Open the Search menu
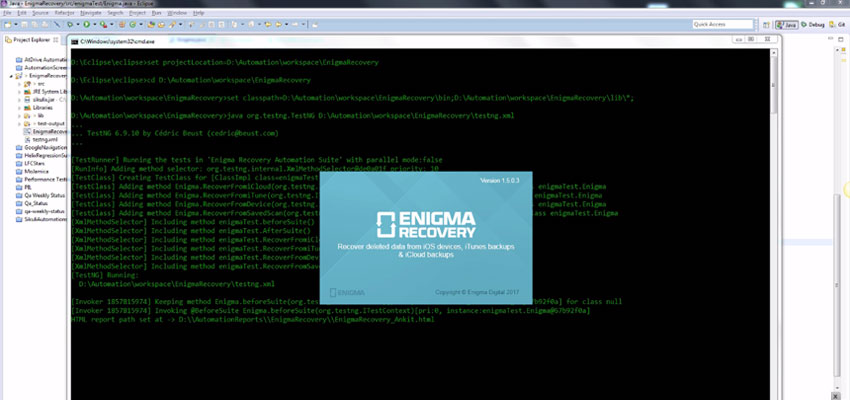This screenshot has height=400, width=850. [115, 12]
